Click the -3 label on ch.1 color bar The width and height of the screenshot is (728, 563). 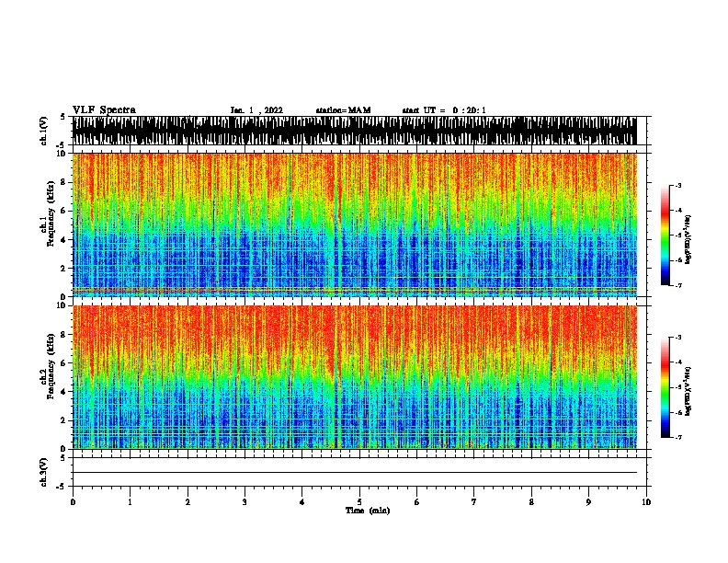(x=677, y=185)
